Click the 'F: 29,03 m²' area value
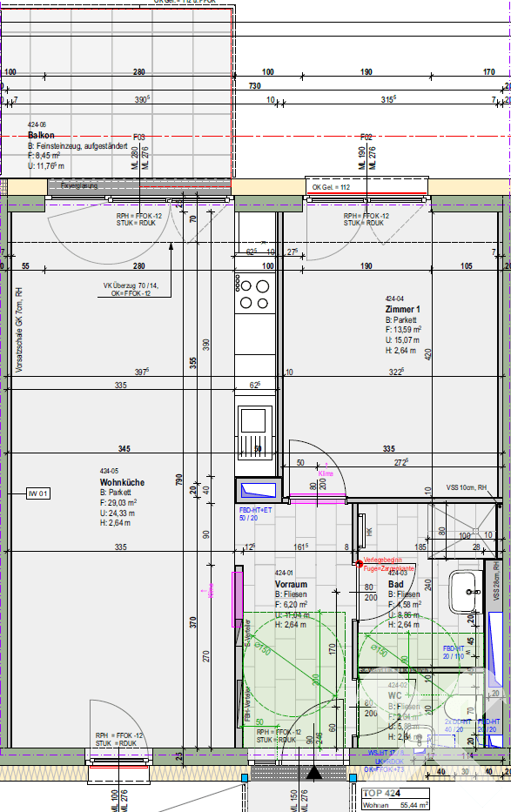This screenshot has width=511, height=812. click(x=118, y=503)
